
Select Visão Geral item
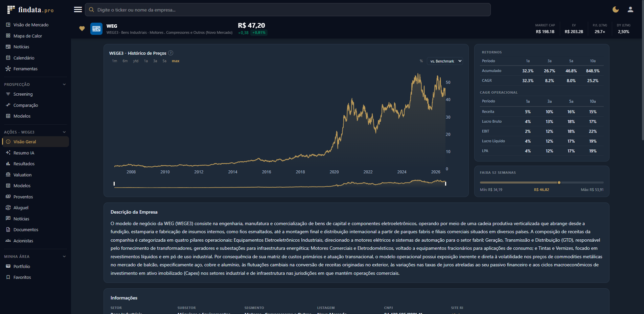[35, 142]
